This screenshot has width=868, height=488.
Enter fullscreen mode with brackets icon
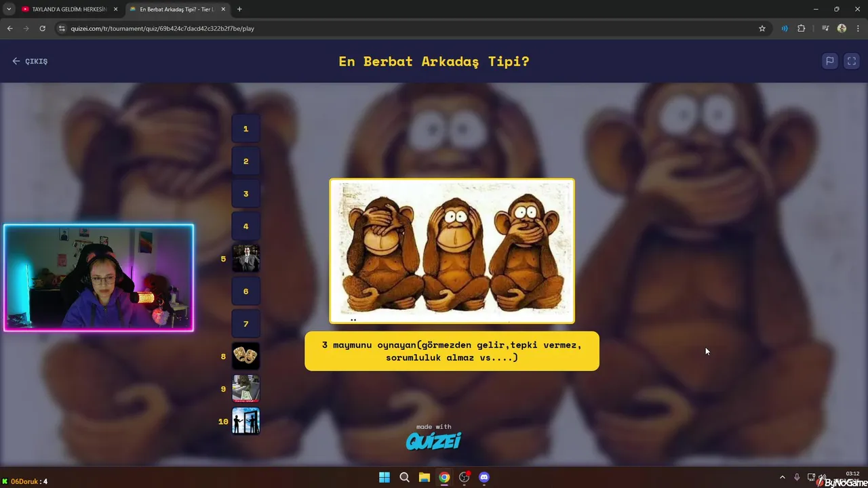pyautogui.click(x=852, y=61)
